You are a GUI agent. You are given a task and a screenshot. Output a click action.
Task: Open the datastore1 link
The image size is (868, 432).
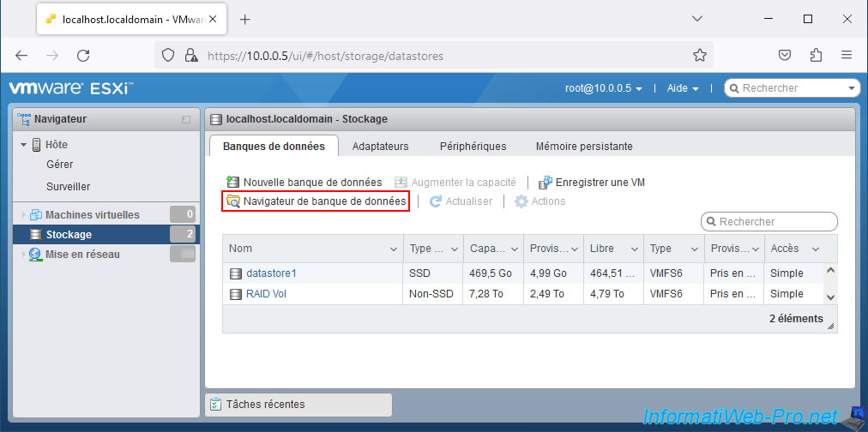click(x=271, y=273)
